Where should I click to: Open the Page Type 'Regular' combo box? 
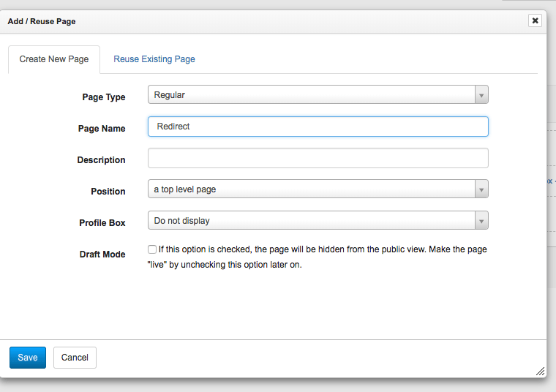(x=311, y=95)
